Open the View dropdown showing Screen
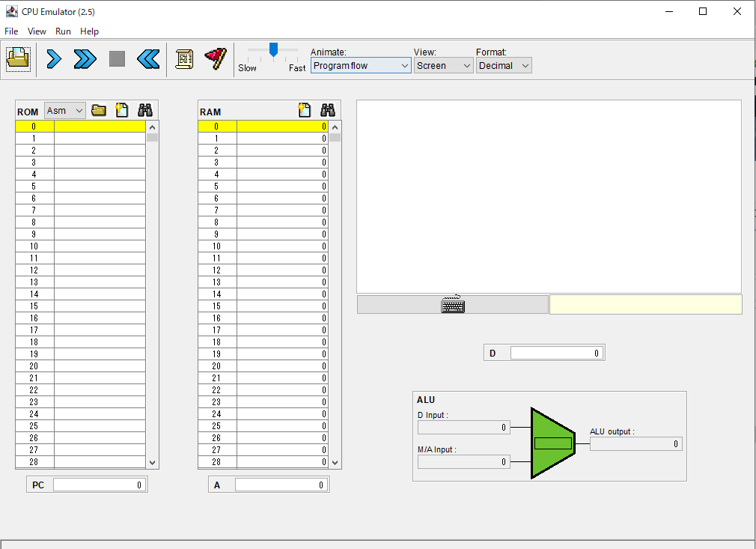The image size is (756, 549). point(443,66)
